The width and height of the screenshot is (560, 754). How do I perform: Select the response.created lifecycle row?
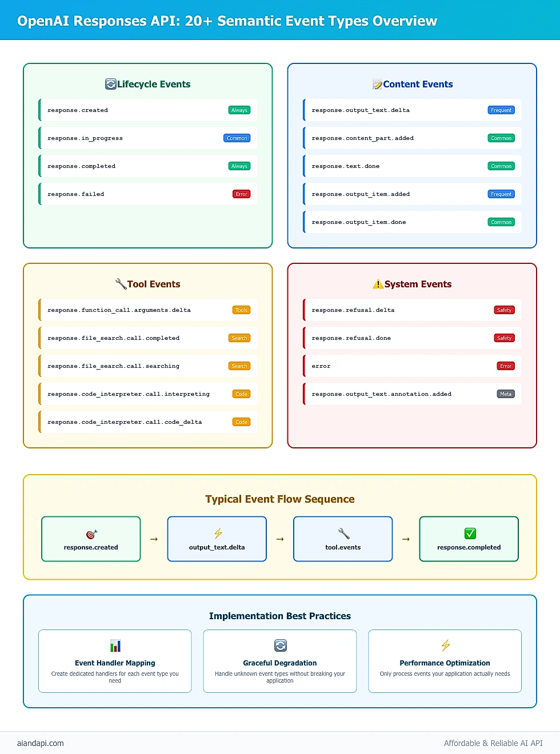click(x=148, y=110)
